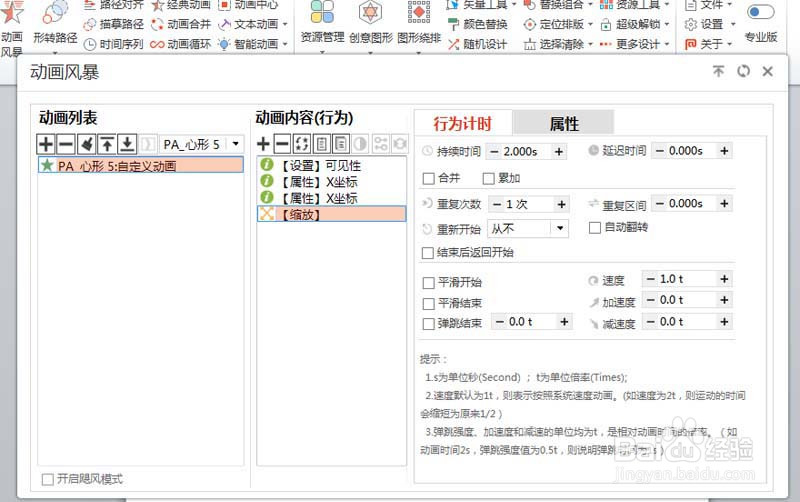Enable the 平滑开始 checkbox
The height and width of the screenshot is (502, 800).
[x=429, y=283]
